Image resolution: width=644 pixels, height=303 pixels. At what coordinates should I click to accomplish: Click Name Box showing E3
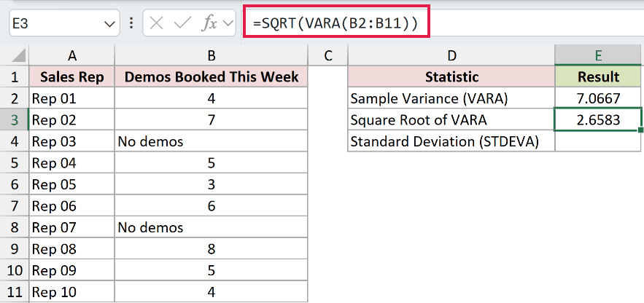click(64, 24)
